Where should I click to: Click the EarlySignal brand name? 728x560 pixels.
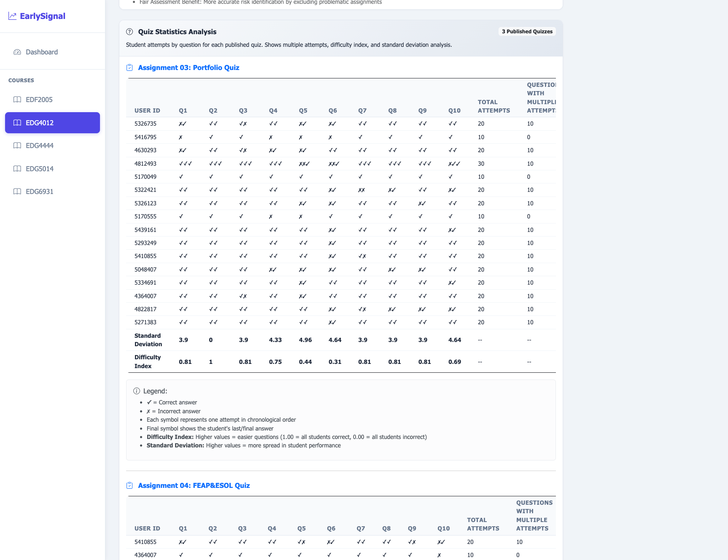pyautogui.click(x=43, y=16)
